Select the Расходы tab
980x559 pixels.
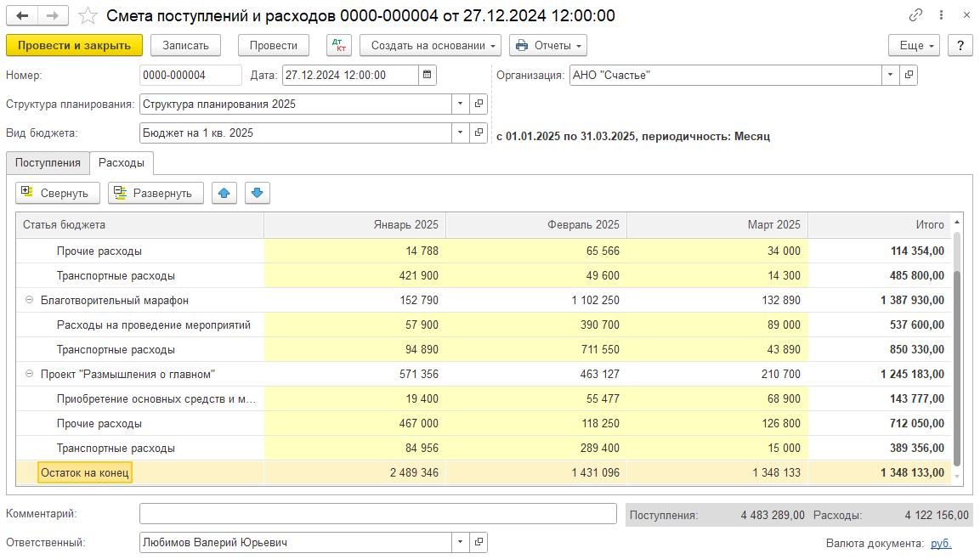point(121,163)
